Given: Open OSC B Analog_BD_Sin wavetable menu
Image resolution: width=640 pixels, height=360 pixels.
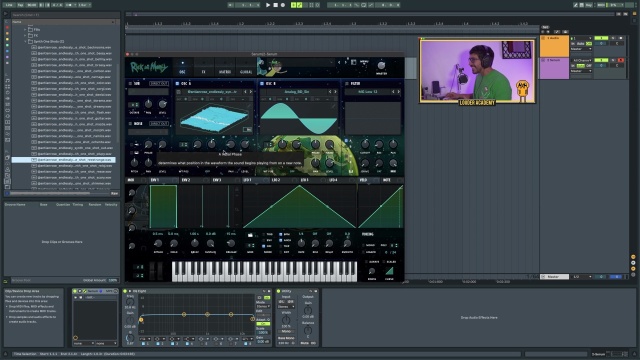Looking at the screenshot, I should (x=296, y=92).
